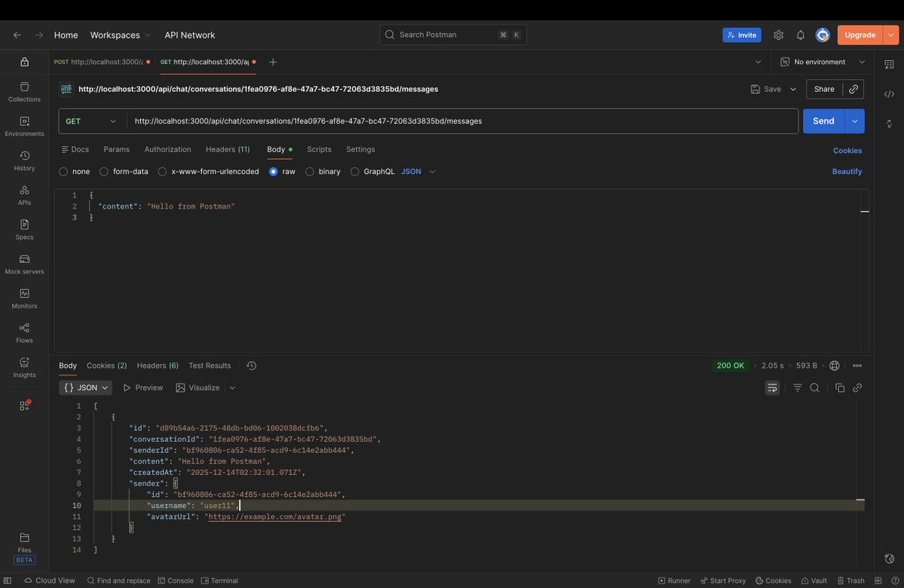
Task: Switch to the Authorization tab
Action: click(x=168, y=149)
